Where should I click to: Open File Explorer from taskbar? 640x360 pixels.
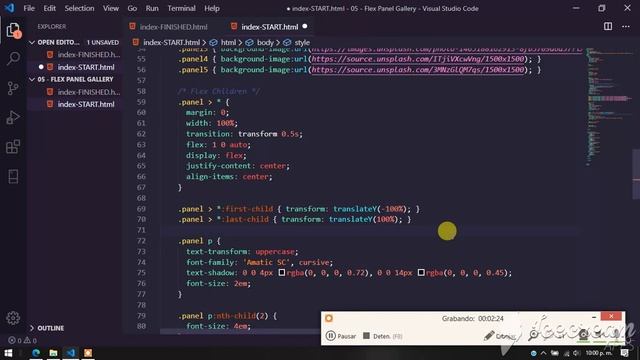click(x=53, y=353)
